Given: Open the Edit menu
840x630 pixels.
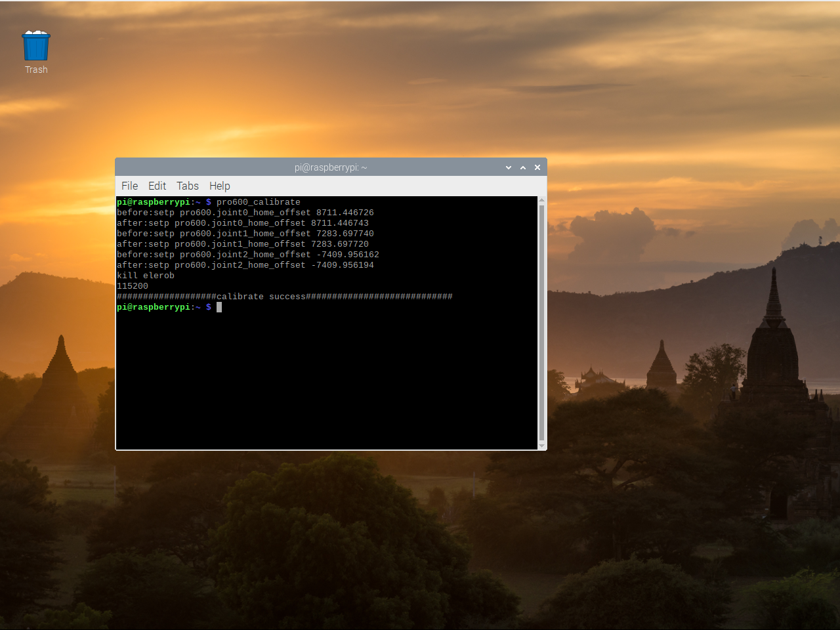Looking at the screenshot, I should tap(157, 186).
